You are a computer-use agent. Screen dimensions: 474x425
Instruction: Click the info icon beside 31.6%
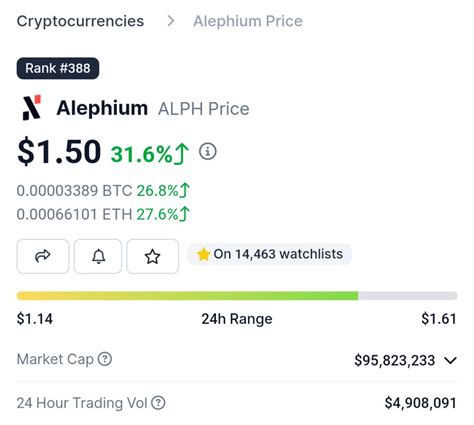[x=208, y=152]
